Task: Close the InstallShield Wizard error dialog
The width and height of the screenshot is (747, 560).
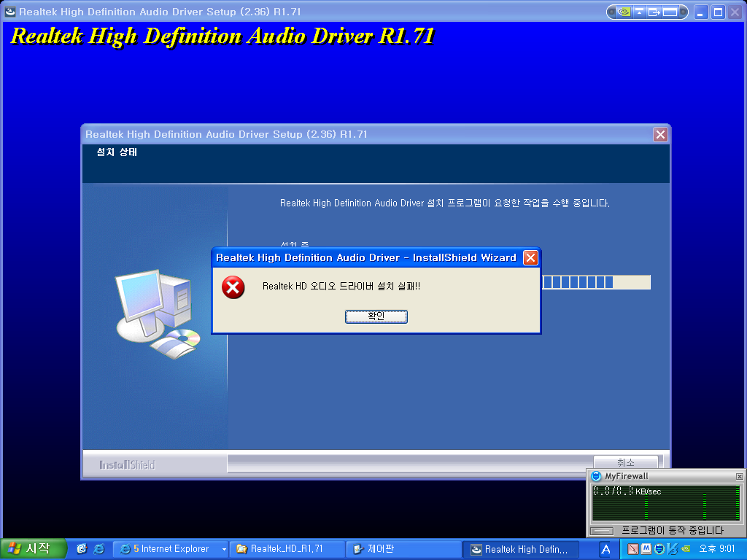Action: point(530,257)
